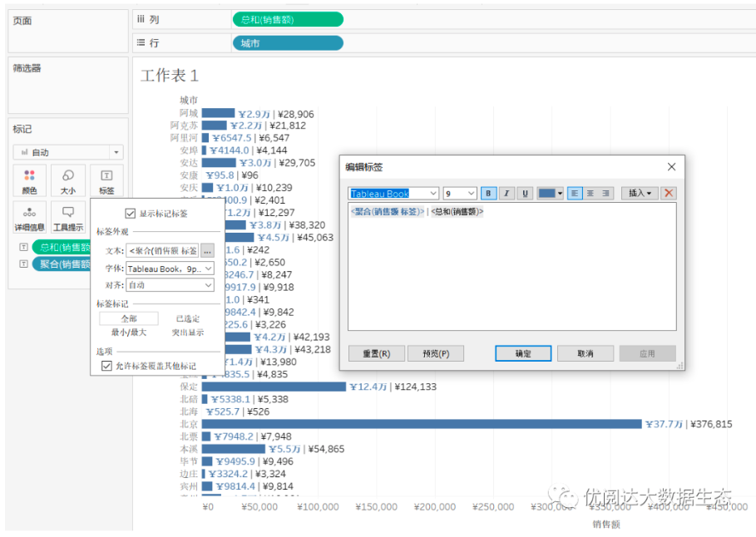The height and width of the screenshot is (537, 756).
Task: Toggle italic formatting in label editor
Action: click(507, 194)
